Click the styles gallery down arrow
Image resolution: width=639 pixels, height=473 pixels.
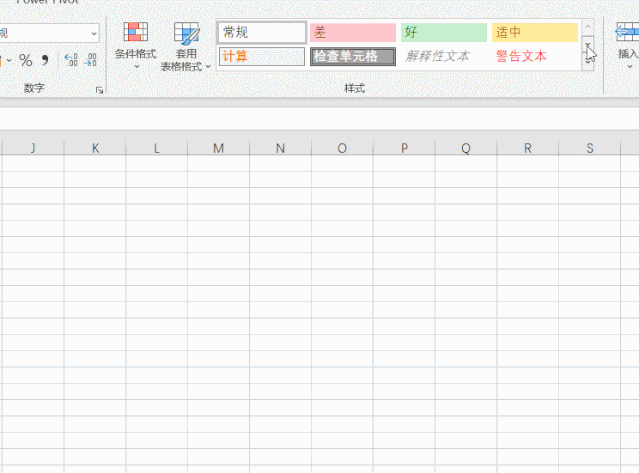point(588,44)
